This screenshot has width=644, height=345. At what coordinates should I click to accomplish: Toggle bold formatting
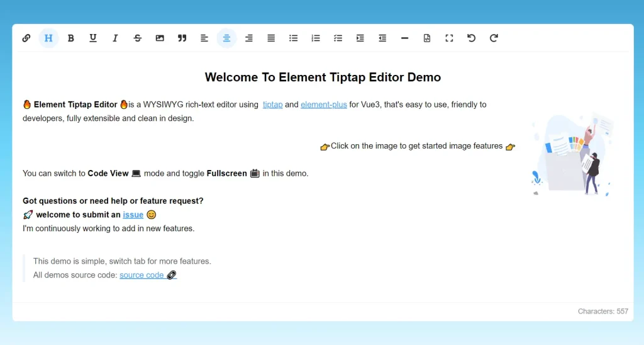(x=70, y=38)
